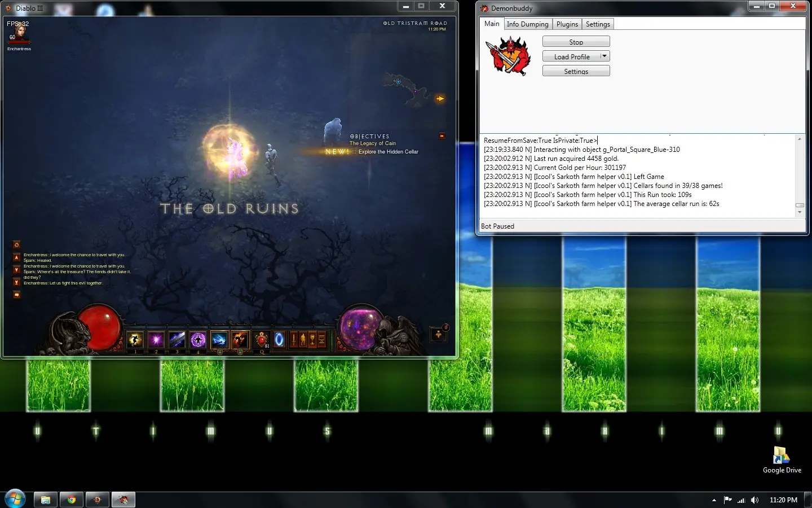Show hidden tray icons arrow
This screenshot has width=812, height=508.
click(x=714, y=500)
